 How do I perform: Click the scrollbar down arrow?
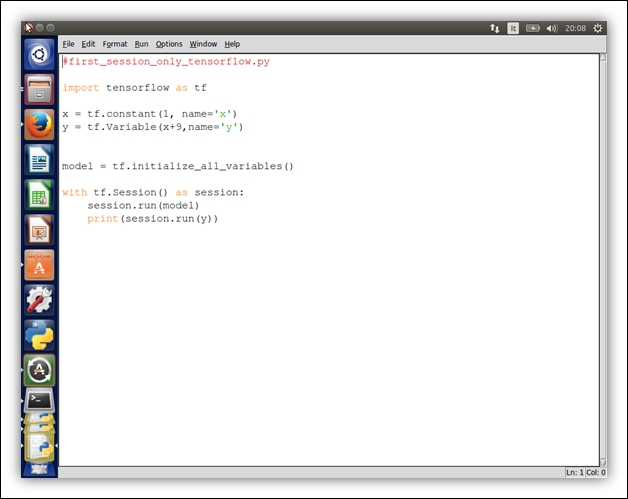coord(603,462)
